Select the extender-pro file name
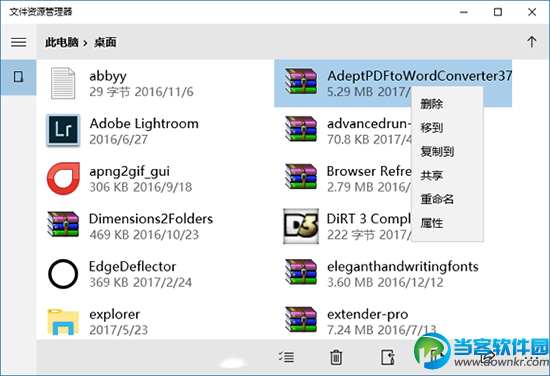This screenshot has width=550, height=376. [368, 315]
